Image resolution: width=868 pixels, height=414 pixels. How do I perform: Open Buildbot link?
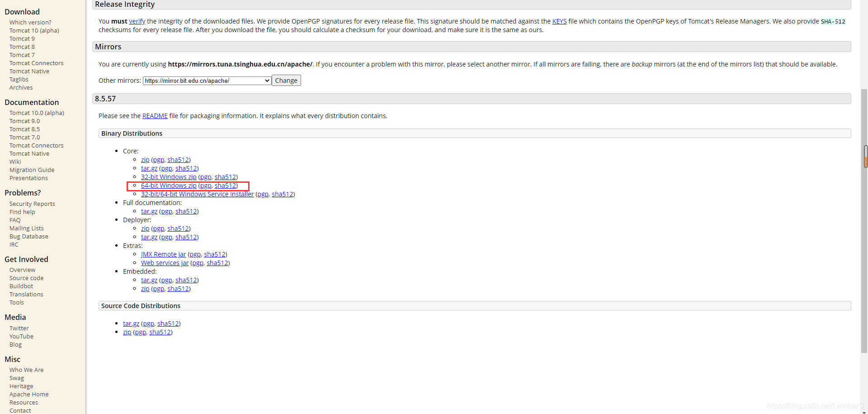[x=21, y=286]
